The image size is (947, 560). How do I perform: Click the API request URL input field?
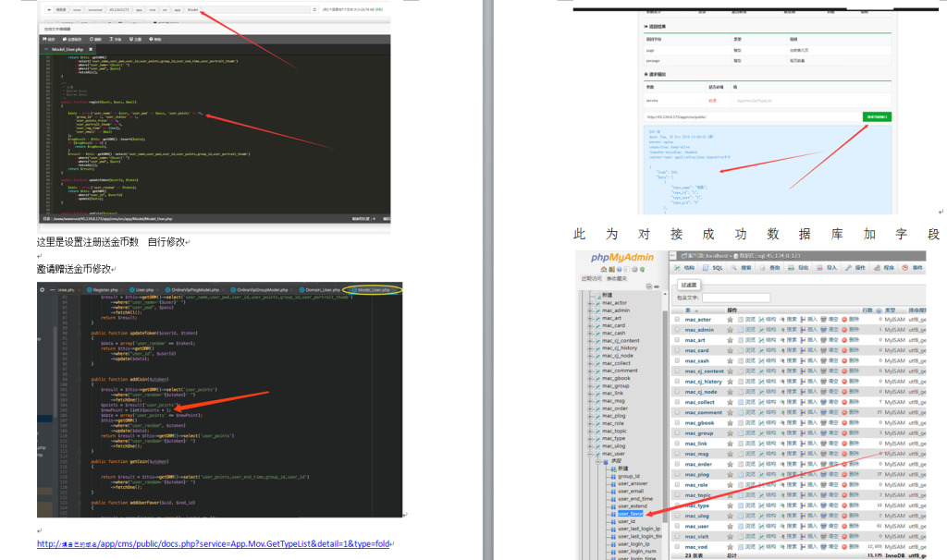pos(753,117)
